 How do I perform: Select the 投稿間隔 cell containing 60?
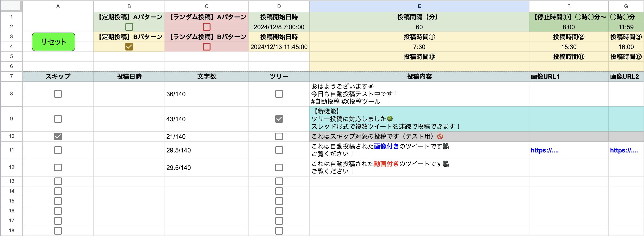pos(419,27)
